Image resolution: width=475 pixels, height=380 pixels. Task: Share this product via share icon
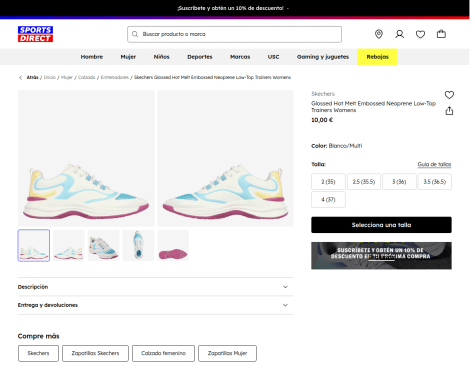(x=449, y=111)
